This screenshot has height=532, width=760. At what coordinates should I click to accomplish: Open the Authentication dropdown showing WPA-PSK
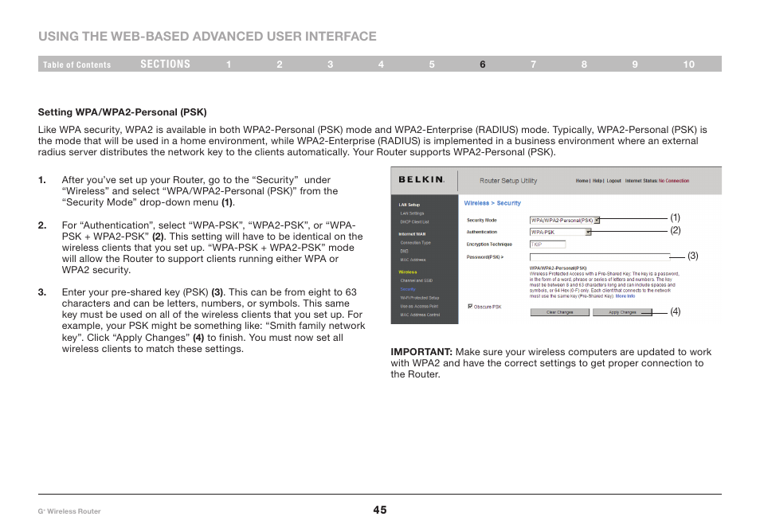tap(560, 232)
